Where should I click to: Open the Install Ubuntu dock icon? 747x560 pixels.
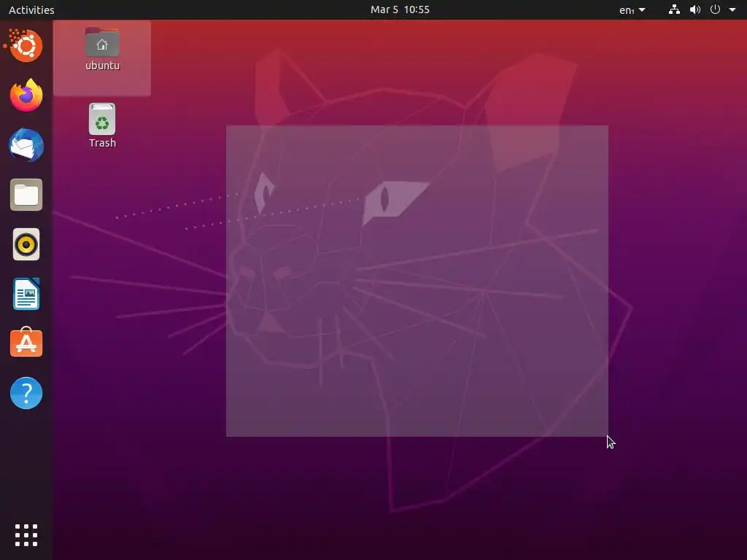click(26, 46)
